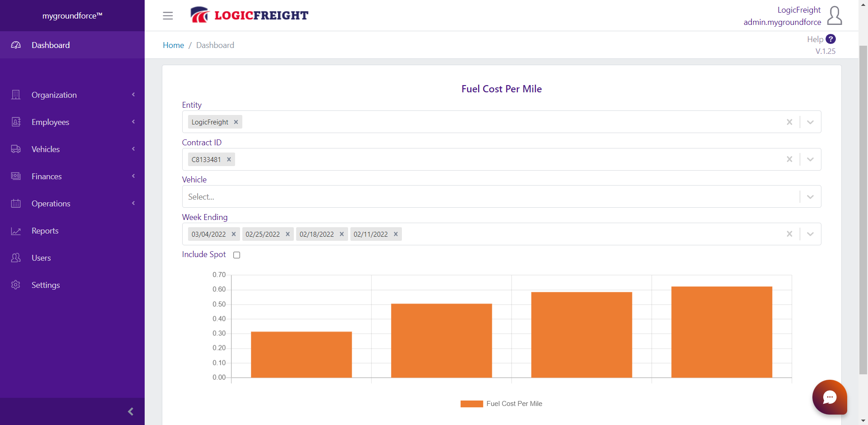The width and height of the screenshot is (868, 425).
Task: Select Operations in the sidebar
Action: pyautogui.click(x=72, y=204)
